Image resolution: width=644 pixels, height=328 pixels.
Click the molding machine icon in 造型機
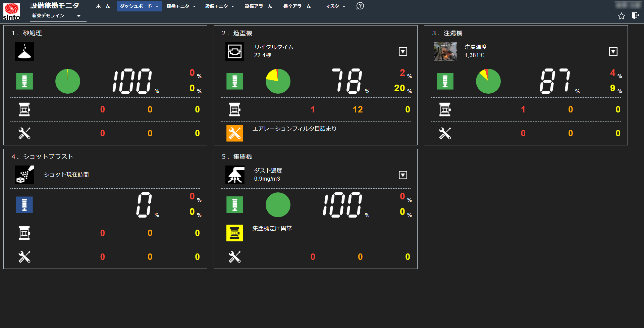235,51
